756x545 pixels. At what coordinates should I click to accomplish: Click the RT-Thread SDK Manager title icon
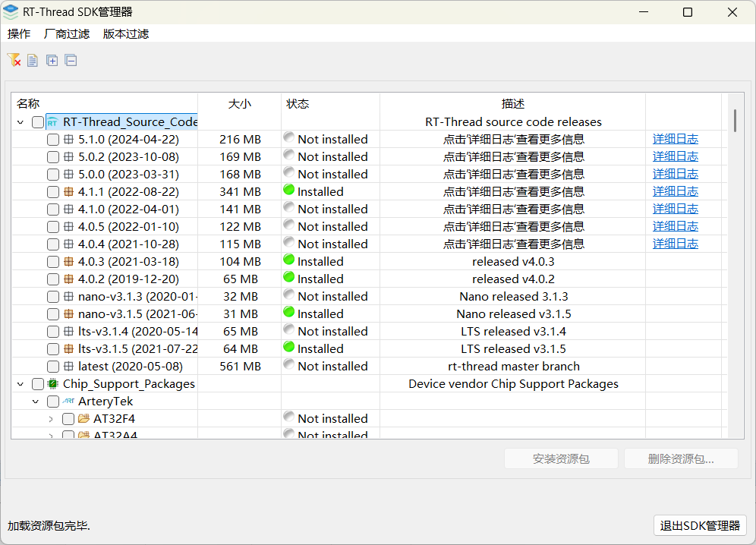[x=10, y=12]
